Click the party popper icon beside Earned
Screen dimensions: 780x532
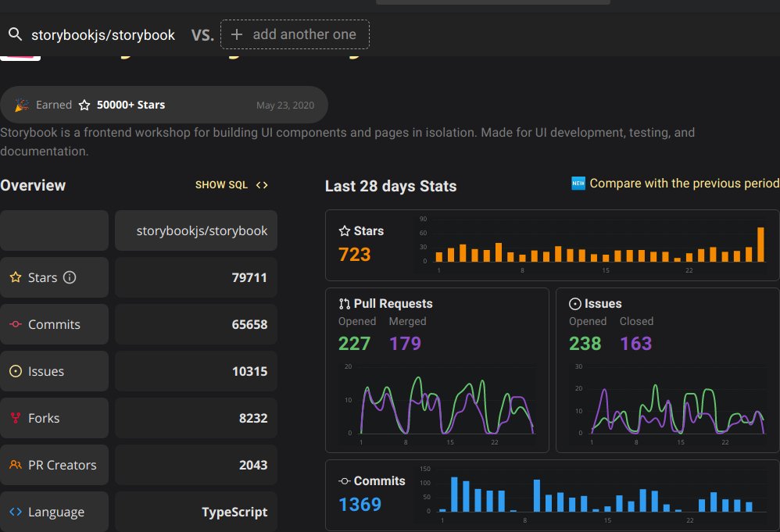21,105
